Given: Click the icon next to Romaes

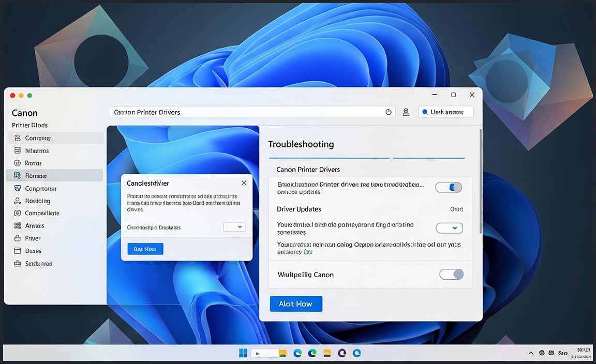Looking at the screenshot, I should tap(18, 176).
